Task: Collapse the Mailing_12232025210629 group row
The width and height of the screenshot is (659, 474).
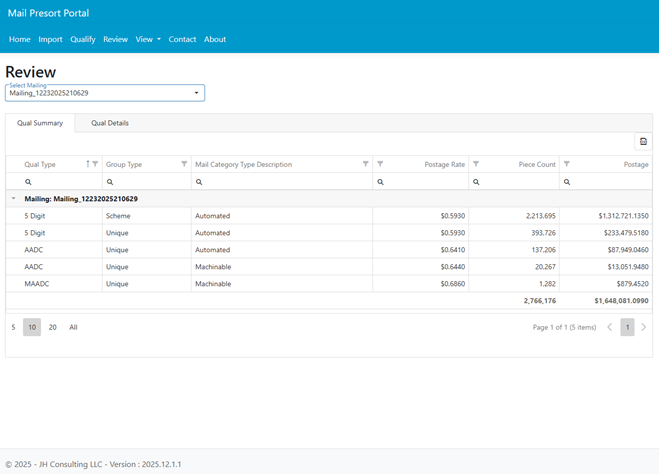Action: tap(14, 199)
